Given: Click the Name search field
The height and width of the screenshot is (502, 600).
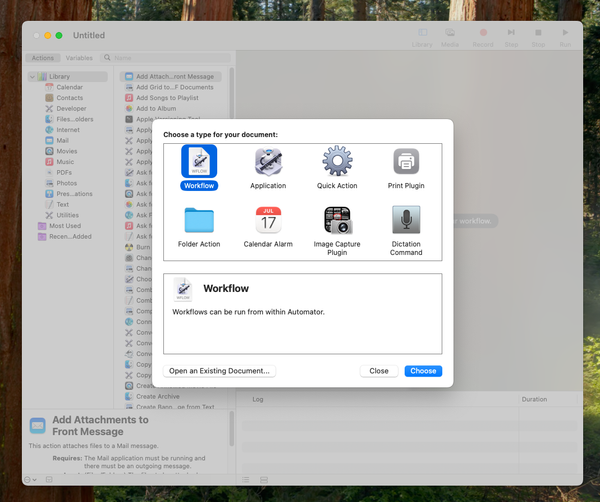Looking at the screenshot, I should coord(166,58).
